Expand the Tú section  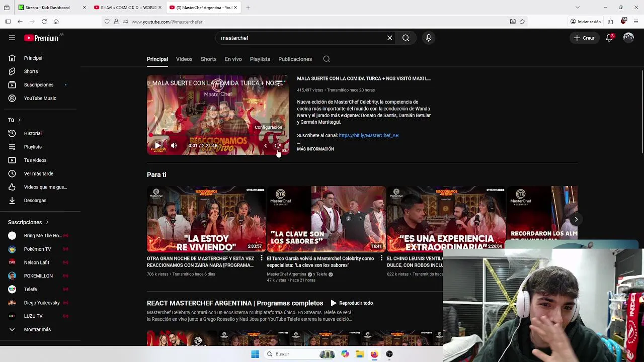pos(14,120)
